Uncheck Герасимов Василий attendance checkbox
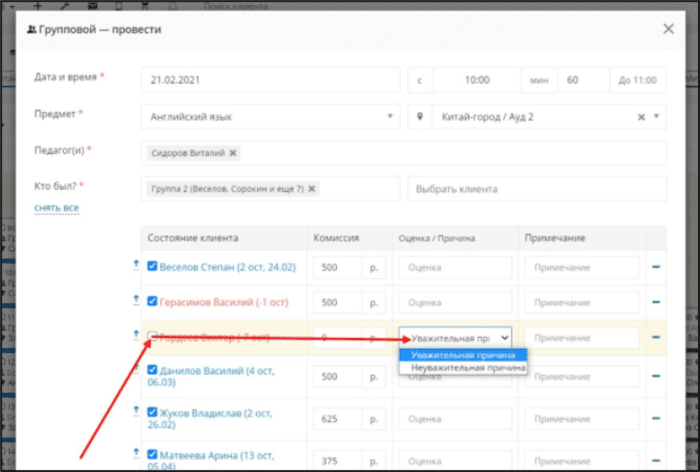700x472 pixels. (x=152, y=301)
